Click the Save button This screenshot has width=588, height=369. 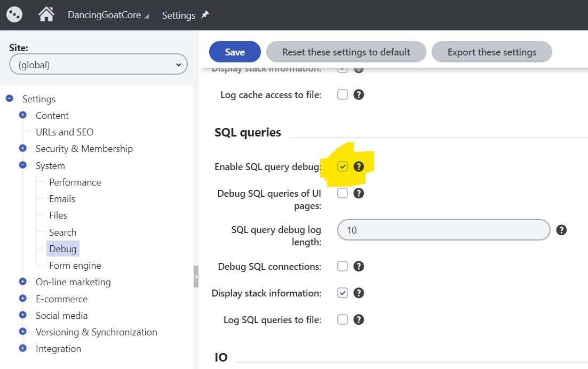pyautogui.click(x=235, y=52)
